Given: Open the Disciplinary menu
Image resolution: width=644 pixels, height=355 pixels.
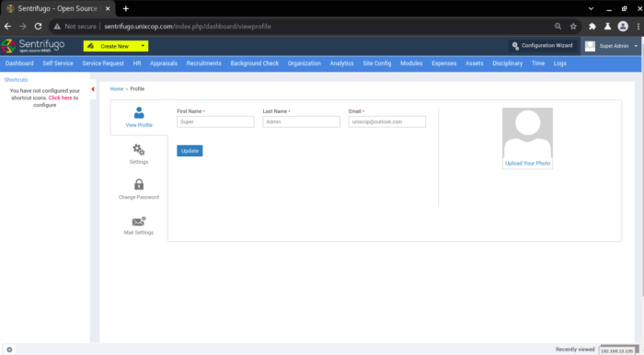Looking at the screenshot, I should (508, 63).
